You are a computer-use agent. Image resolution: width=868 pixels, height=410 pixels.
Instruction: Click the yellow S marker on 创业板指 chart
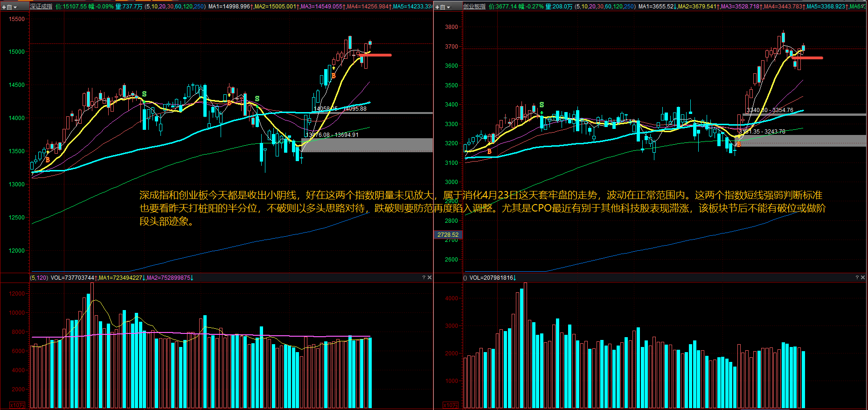coord(542,105)
